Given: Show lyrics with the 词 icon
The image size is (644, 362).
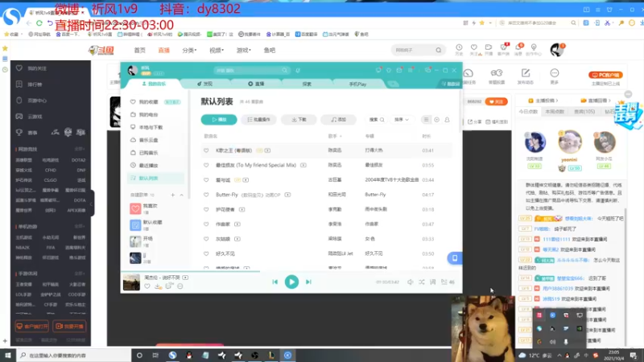Looking at the screenshot, I should tap(432, 282).
